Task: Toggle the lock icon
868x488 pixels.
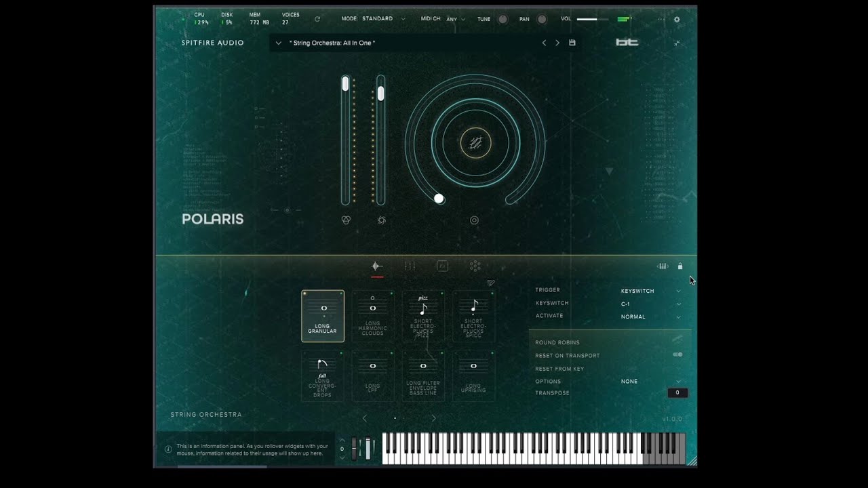Action: (680, 266)
